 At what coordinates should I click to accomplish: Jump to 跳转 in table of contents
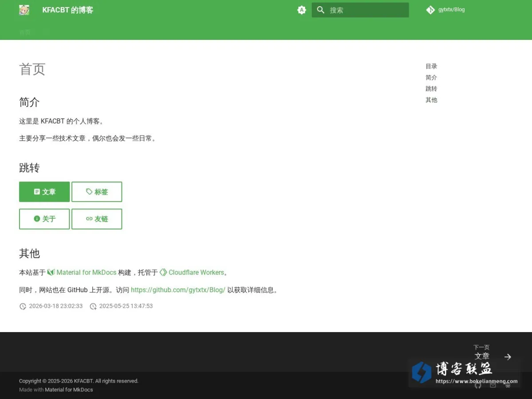[x=431, y=89]
